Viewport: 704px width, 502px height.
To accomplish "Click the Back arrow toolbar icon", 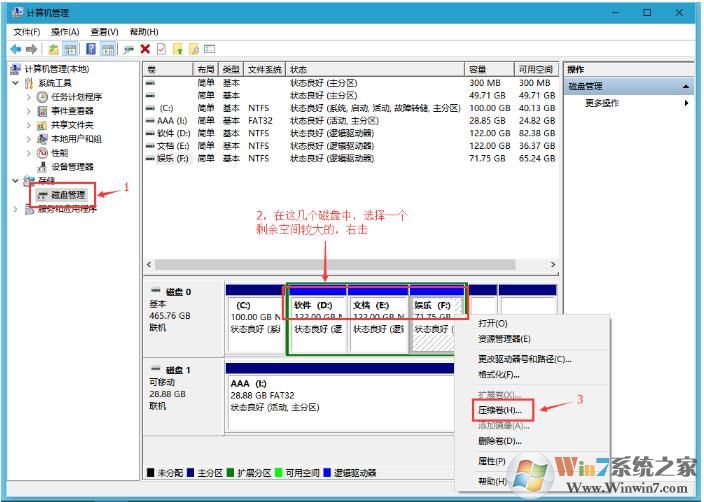I will pos(15,48).
